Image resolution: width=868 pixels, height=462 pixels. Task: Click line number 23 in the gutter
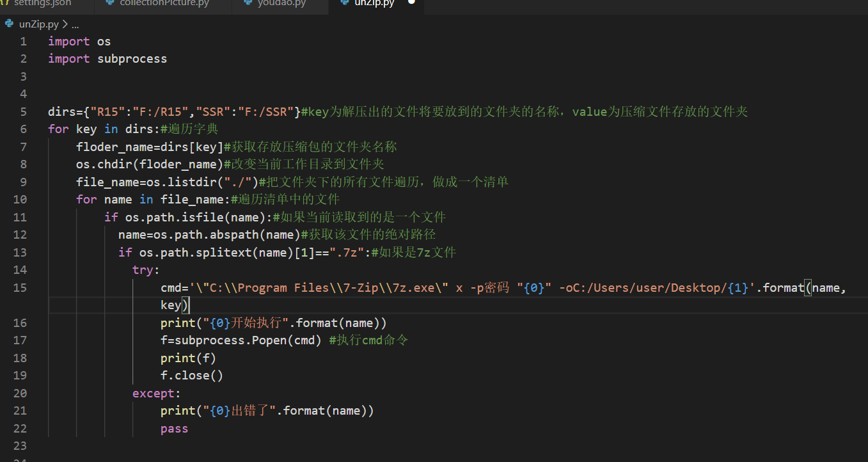point(20,446)
